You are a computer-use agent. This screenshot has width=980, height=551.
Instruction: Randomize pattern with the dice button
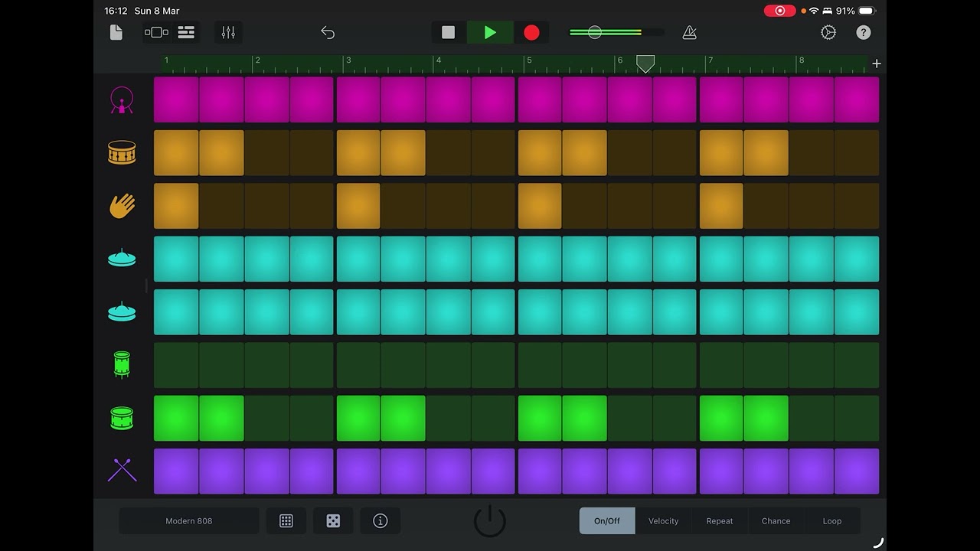[333, 521]
